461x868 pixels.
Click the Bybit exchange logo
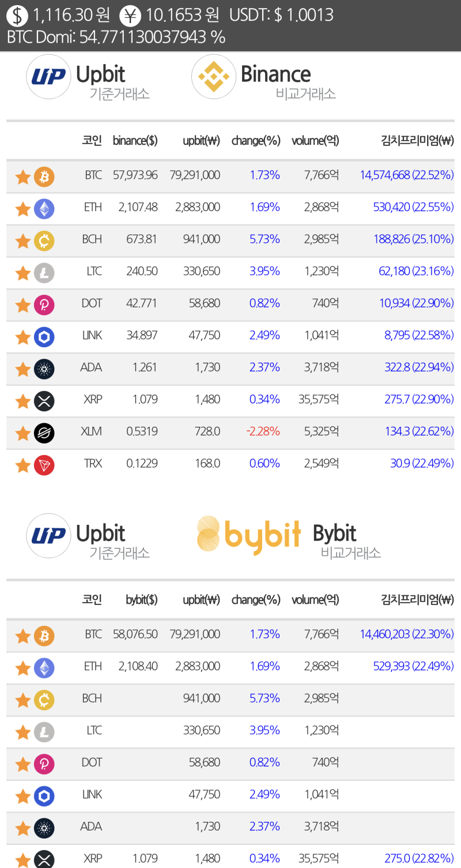[249, 536]
